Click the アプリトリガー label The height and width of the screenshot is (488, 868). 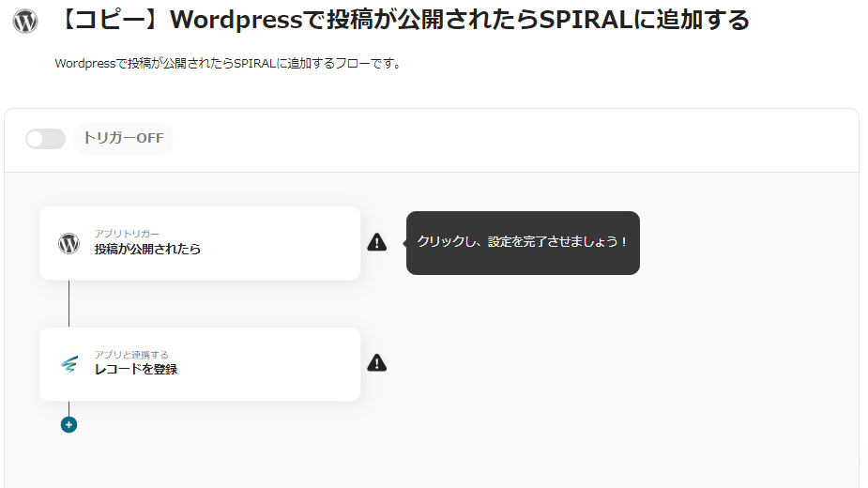coord(127,234)
